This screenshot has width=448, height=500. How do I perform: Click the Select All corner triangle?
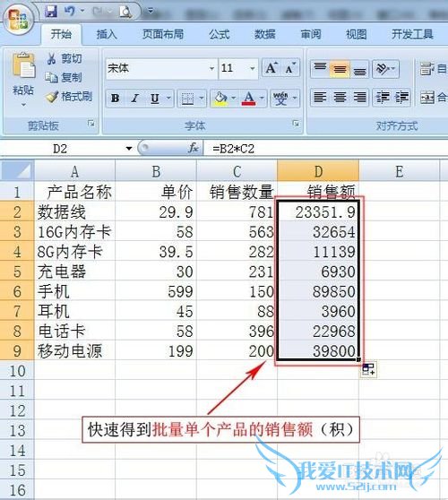[18, 171]
